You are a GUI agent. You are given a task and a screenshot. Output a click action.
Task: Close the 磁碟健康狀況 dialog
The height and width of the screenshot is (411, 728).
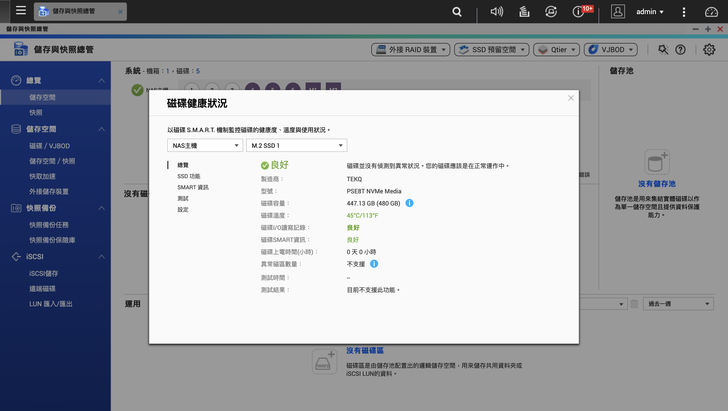(571, 98)
